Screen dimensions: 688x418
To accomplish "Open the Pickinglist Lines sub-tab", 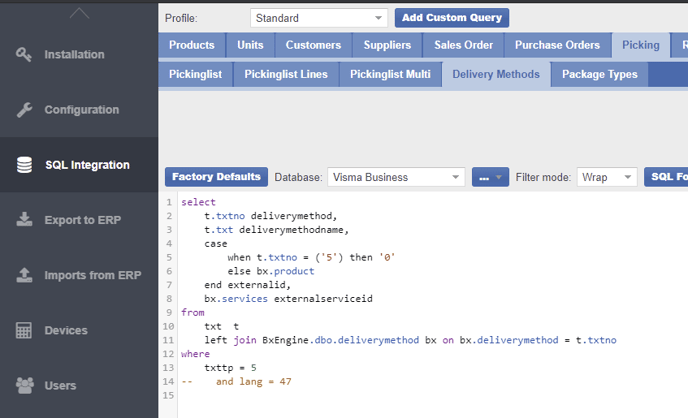I will tap(286, 75).
